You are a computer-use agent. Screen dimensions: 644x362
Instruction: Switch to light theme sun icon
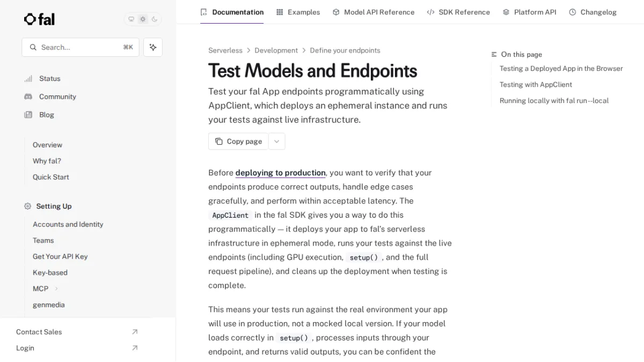pyautogui.click(x=143, y=19)
